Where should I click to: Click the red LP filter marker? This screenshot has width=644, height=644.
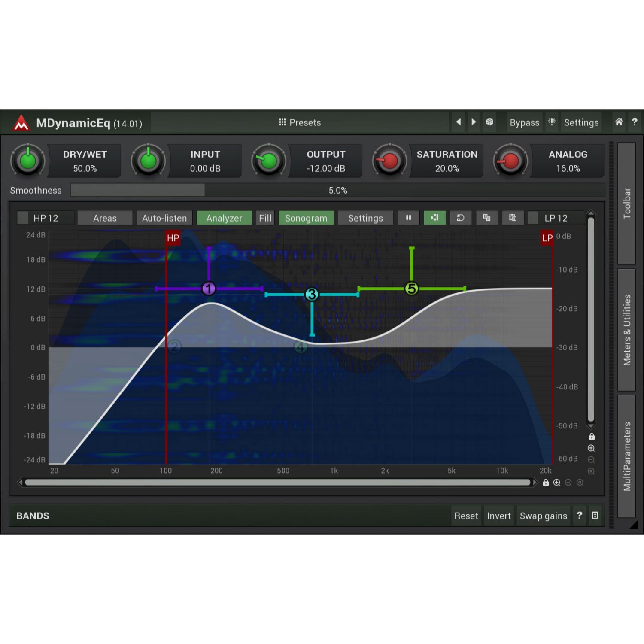(547, 238)
